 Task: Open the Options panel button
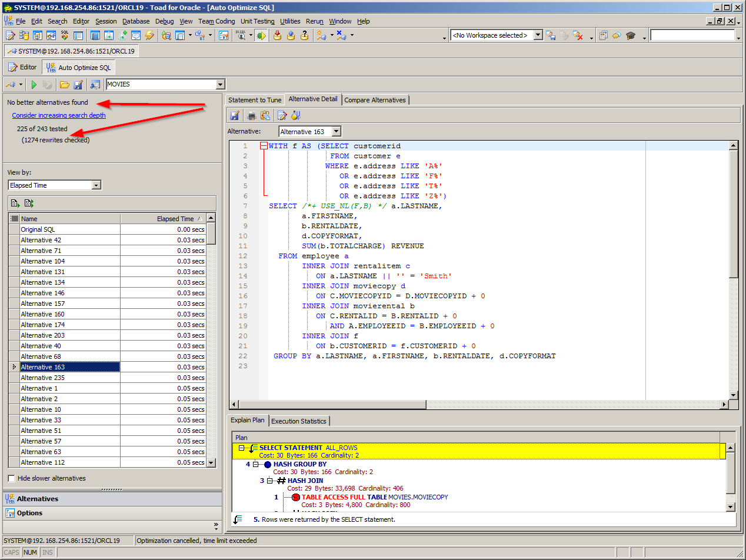coord(112,513)
